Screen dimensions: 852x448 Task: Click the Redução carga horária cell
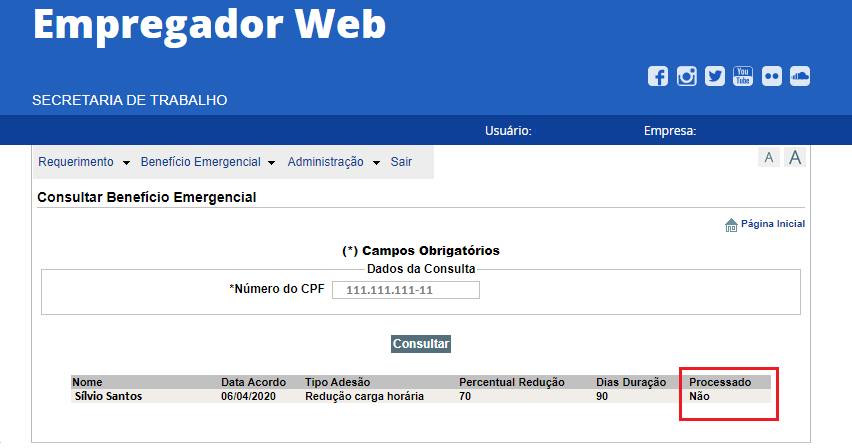coord(364,396)
